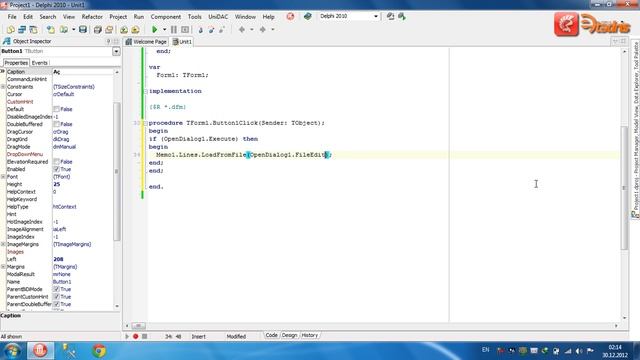Expand the Constraints property node
Image resolution: width=640 pixels, height=360 pixels.
(x=3, y=87)
